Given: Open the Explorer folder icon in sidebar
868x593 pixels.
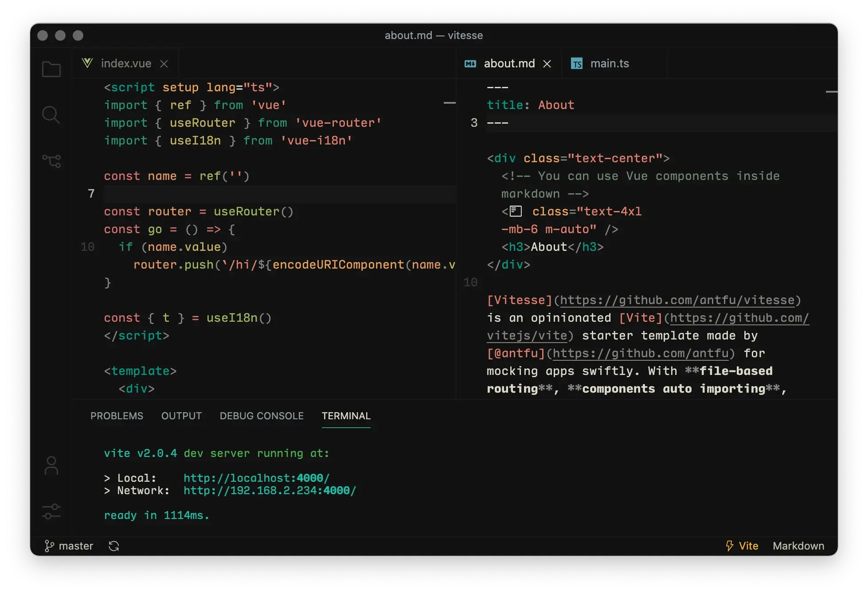Looking at the screenshot, I should click(51, 69).
